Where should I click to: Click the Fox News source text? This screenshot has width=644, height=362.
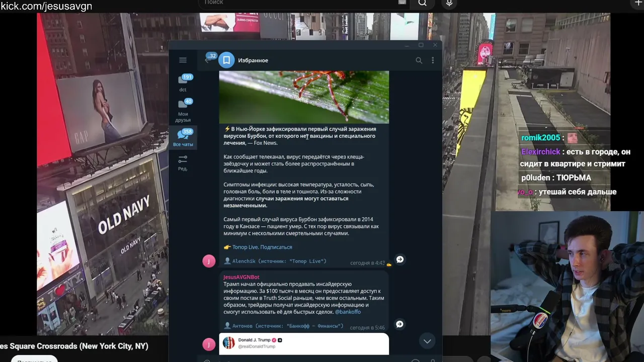pyautogui.click(x=266, y=143)
